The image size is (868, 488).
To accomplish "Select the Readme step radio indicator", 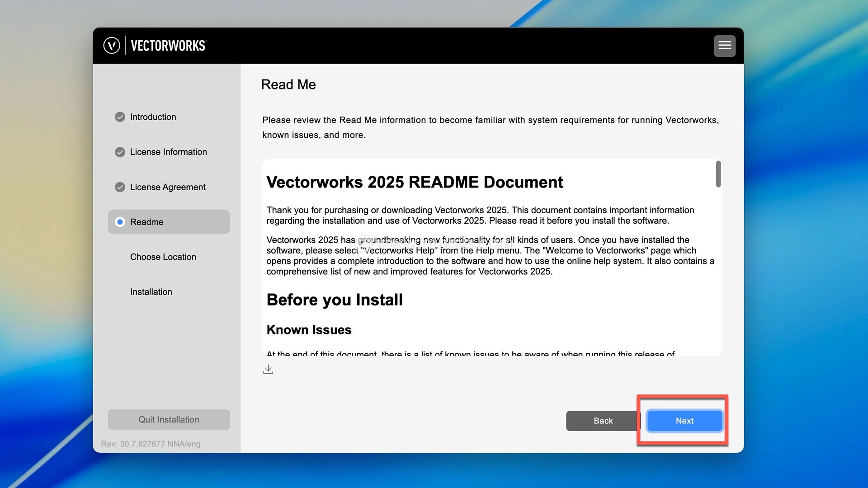I will [x=120, y=222].
